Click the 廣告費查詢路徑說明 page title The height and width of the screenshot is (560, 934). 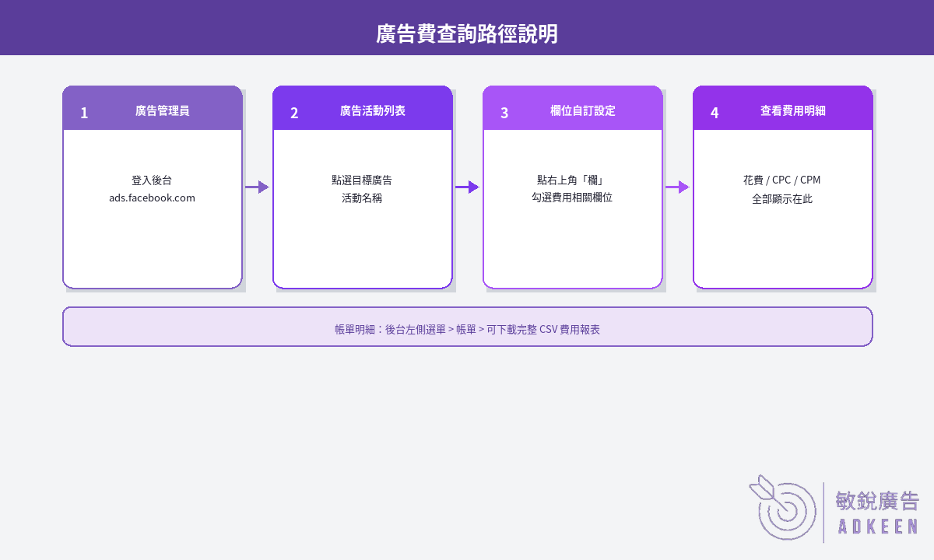coord(467,34)
